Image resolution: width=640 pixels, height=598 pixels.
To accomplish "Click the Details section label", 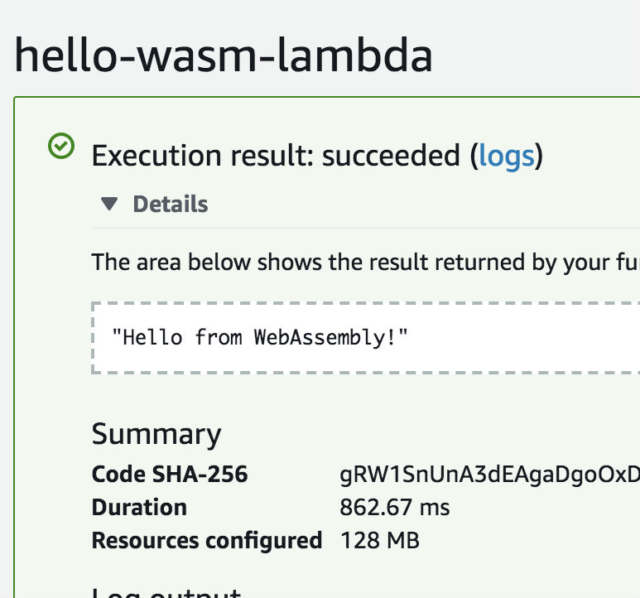I will [x=171, y=204].
